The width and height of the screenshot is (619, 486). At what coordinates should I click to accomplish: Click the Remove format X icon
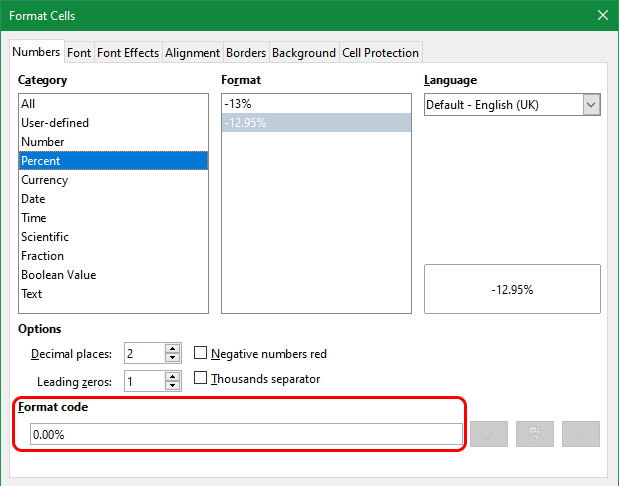pyautogui.click(x=581, y=434)
